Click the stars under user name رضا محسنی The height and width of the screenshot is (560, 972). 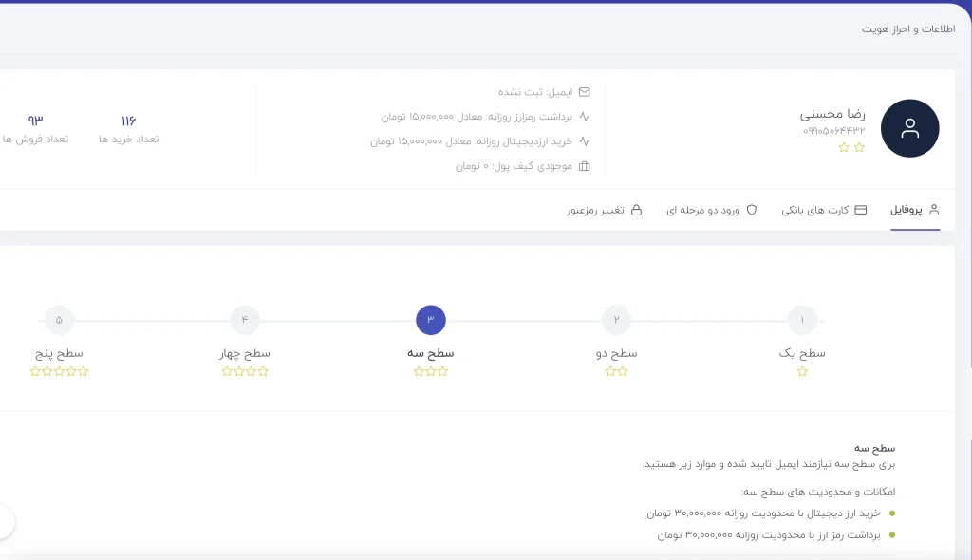851,148
